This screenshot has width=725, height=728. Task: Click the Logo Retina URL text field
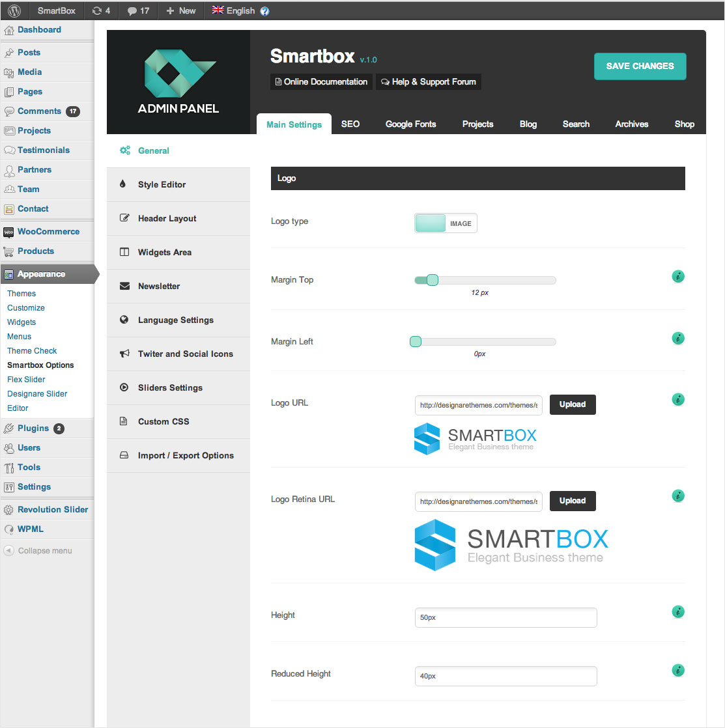click(x=478, y=501)
